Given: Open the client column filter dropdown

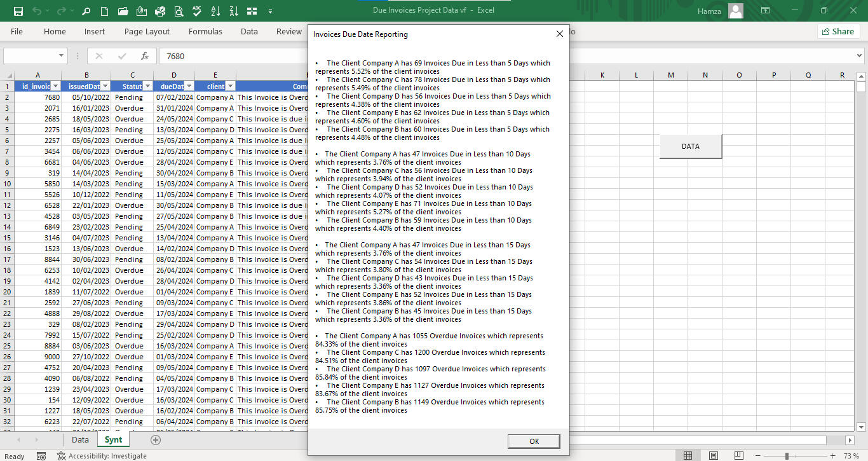Looking at the screenshot, I should [230, 86].
